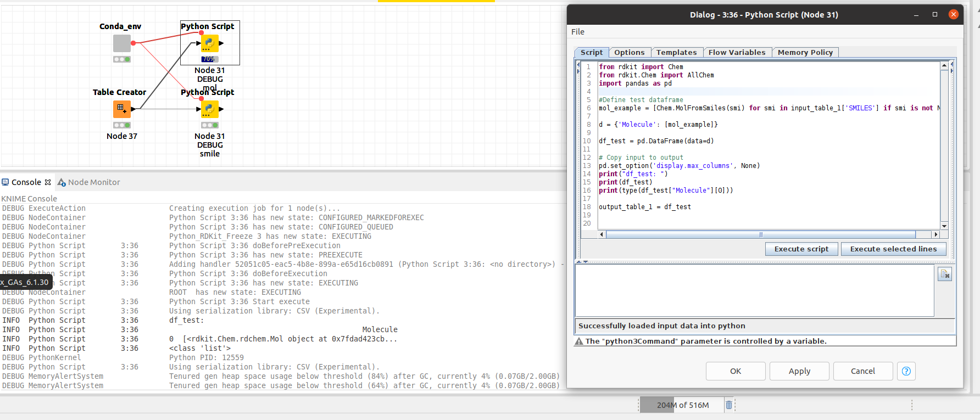Click the heap memory usage bar
The width and height of the screenshot is (980, 420).
(x=682, y=405)
